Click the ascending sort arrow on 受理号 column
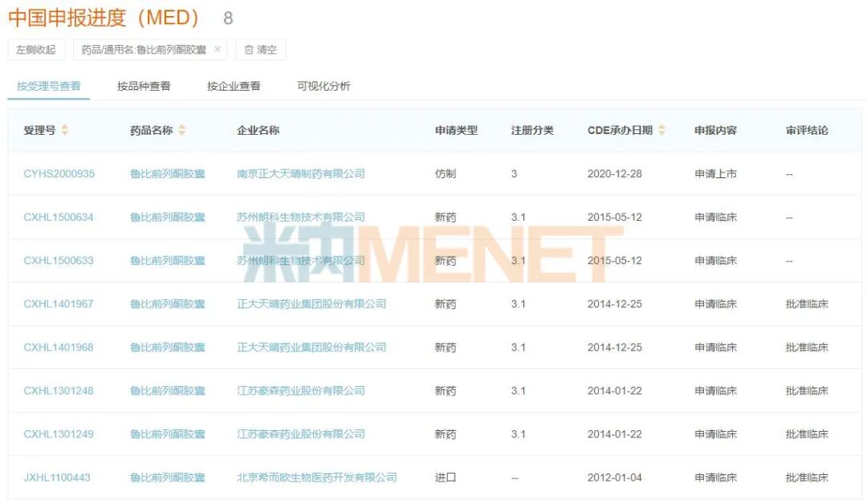Image resolution: width=867 pixels, height=504 pixels. [x=64, y=127]
